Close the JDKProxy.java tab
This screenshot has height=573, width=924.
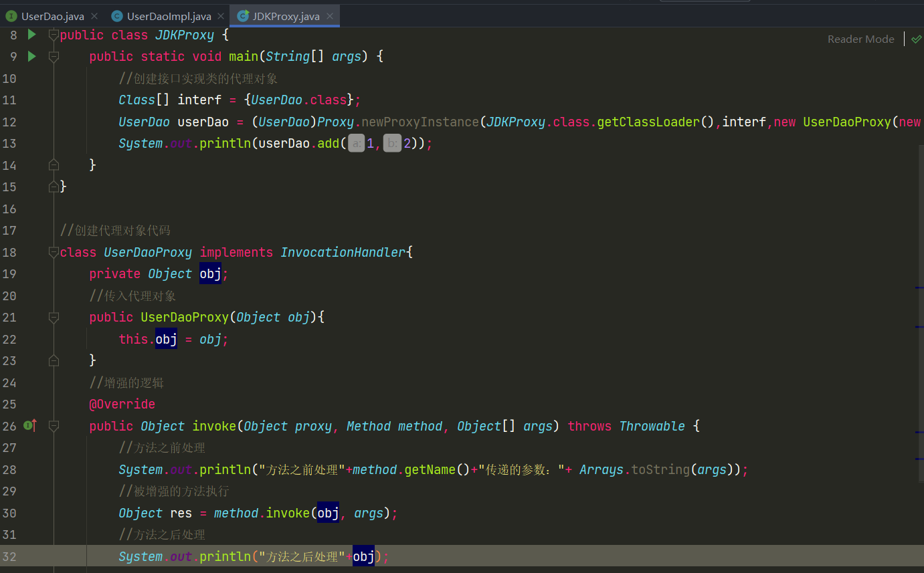pos(329,16)
